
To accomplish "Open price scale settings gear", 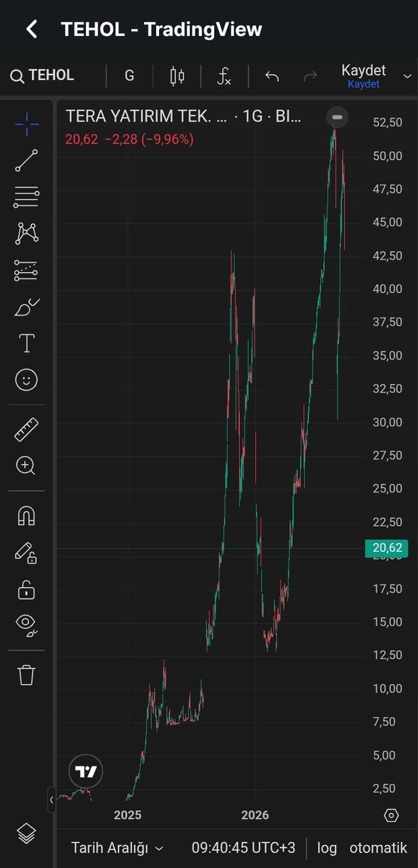I will click(391, 815).
